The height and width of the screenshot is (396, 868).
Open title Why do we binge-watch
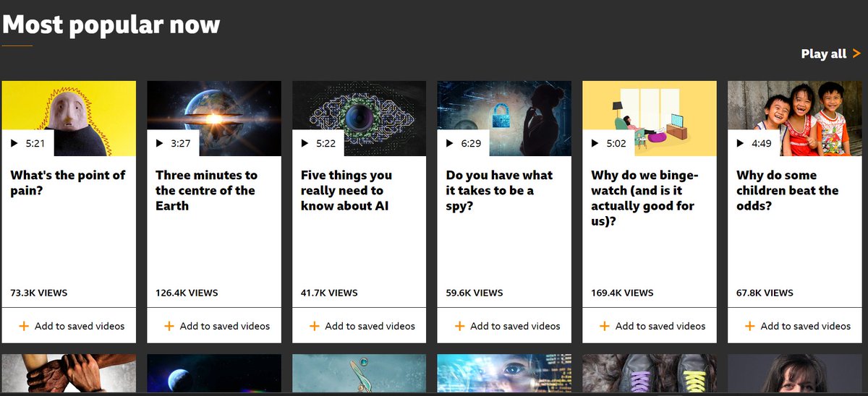tap(643, 198)
